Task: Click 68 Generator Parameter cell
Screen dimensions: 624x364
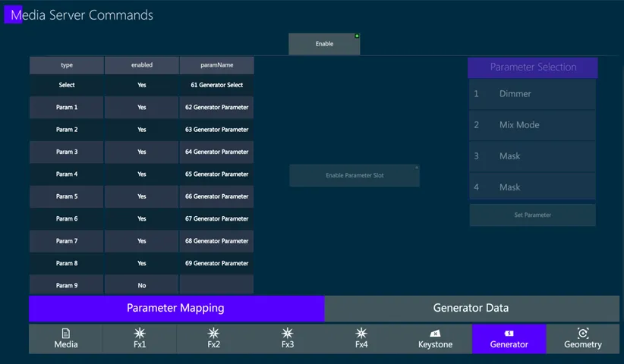Action: click(x=217, y=241)
